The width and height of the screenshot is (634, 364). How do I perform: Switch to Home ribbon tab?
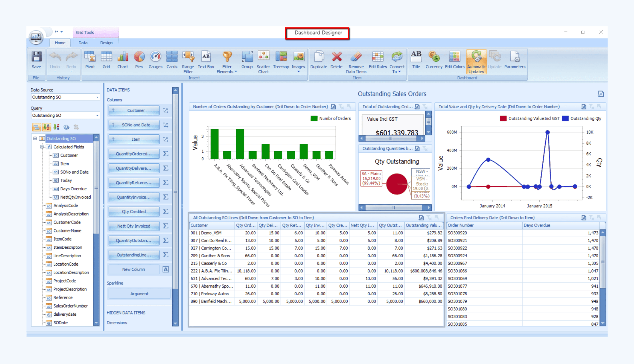(x=60, y=42)
